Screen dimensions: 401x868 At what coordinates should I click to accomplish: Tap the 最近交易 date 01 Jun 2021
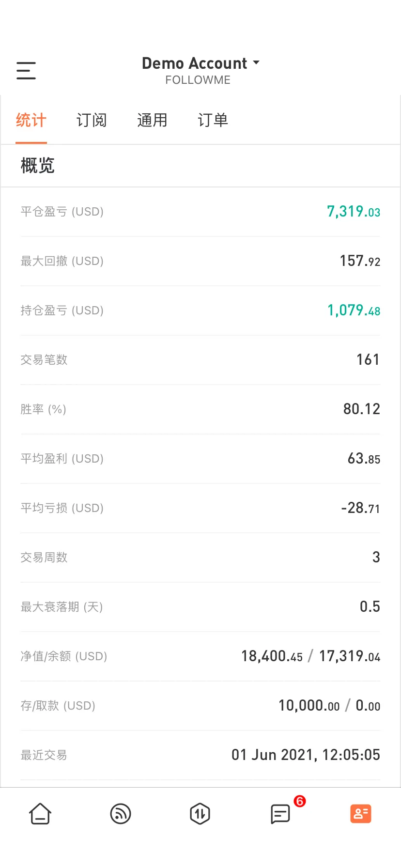pyautogui.click(x=274, y=755)
